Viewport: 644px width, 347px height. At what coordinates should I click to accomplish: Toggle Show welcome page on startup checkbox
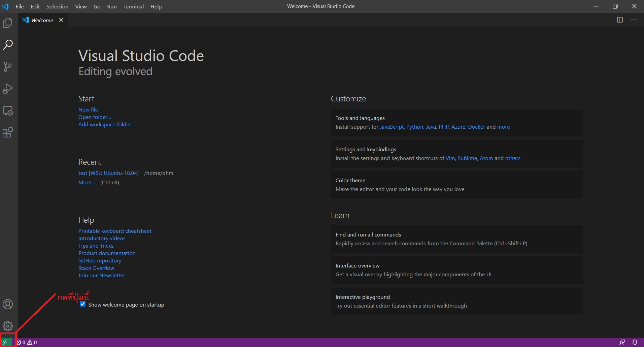[x=83, y=304]
